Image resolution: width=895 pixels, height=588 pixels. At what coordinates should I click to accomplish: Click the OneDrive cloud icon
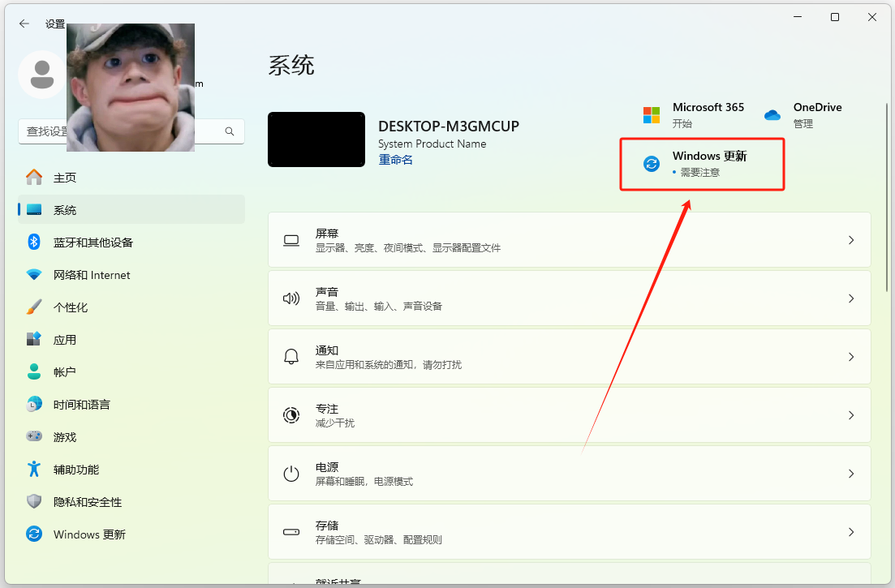point(772,114)
